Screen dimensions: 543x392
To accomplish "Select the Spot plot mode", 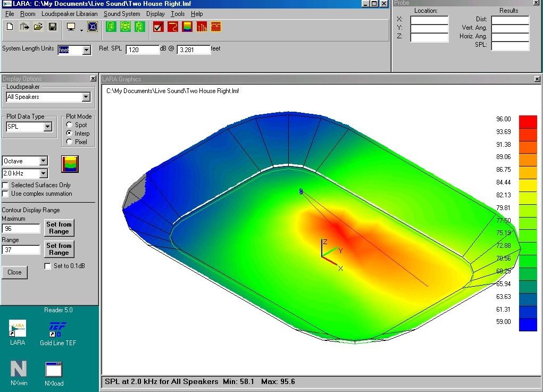I will 69,125.
